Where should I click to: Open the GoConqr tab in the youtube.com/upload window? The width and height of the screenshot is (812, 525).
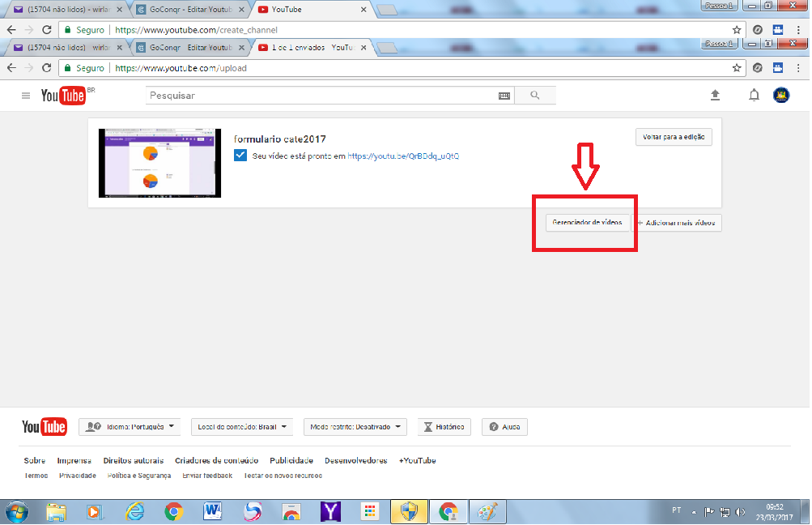(x=190, y=48)
